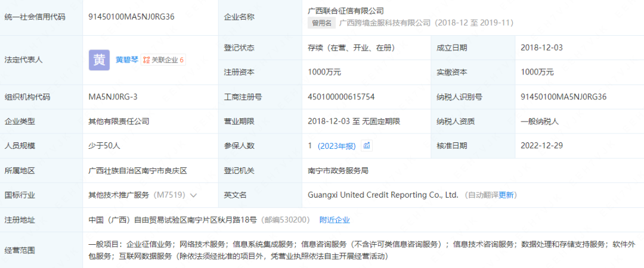Click 更新 next to 自动翻译

(506, 195)
